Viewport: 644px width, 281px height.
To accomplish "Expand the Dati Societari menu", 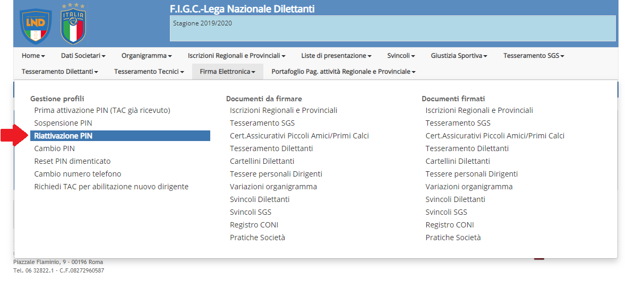I will [83, 56].
